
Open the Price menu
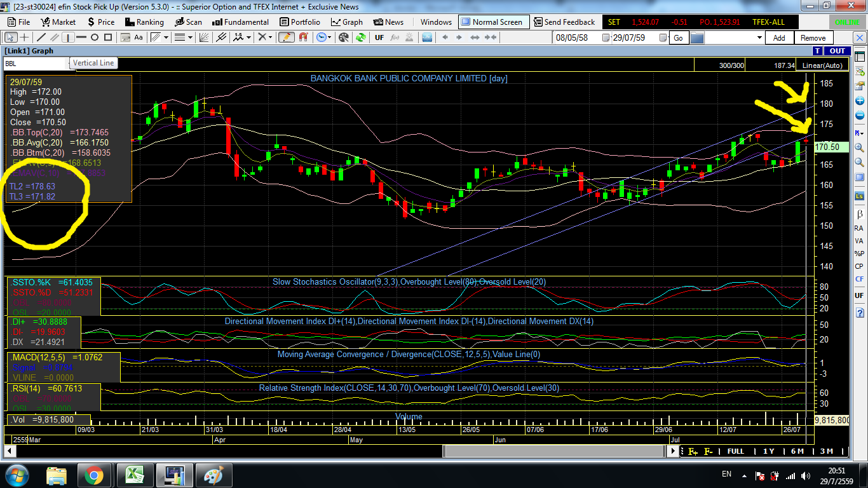coord(101,22)
